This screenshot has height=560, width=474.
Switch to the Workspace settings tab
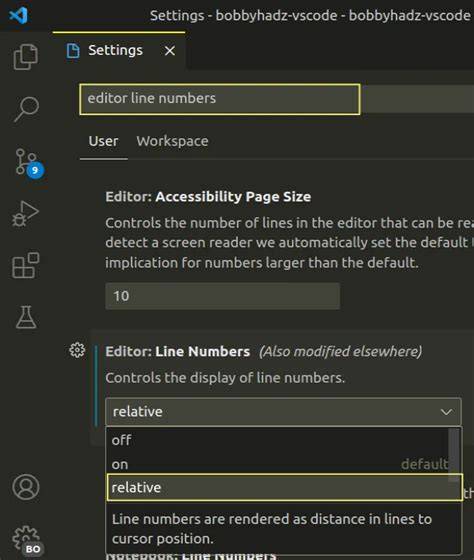click(x=172, y=141)
